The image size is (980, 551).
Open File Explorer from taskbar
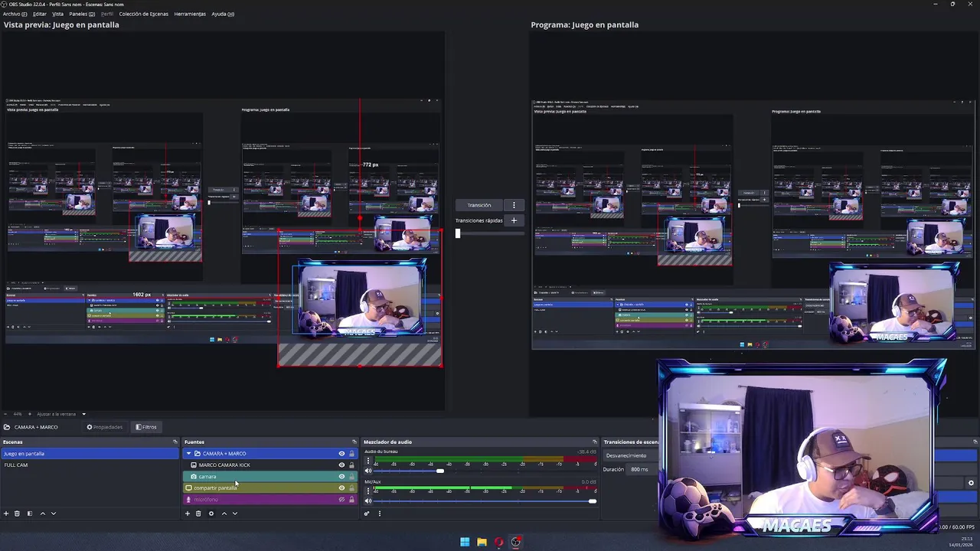tap(482, 542)
